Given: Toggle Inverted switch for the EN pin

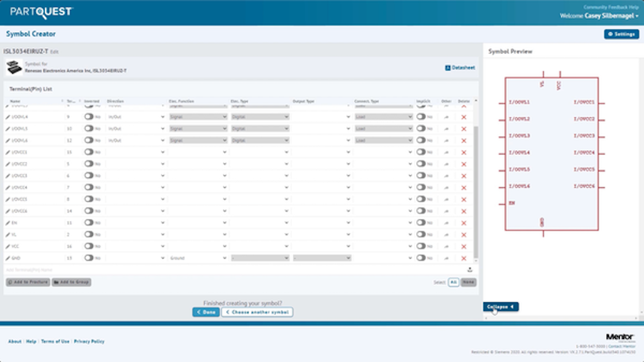Looking at the screenshot, I should point(89,222).
